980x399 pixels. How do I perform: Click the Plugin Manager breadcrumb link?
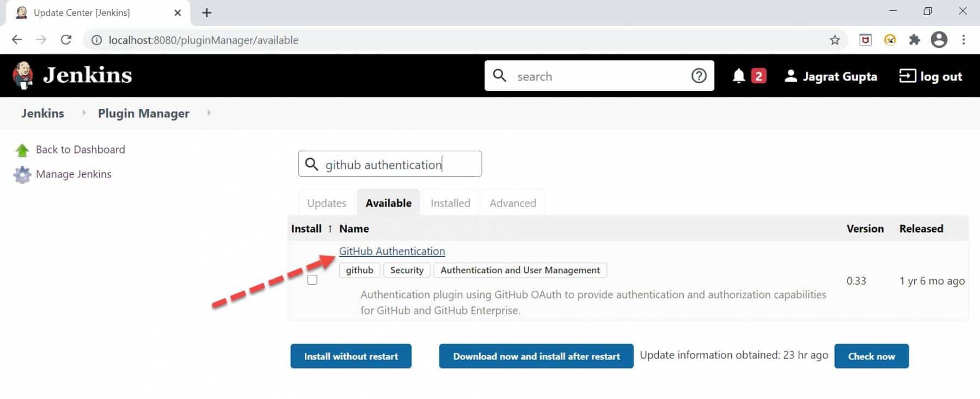tap(144, 113)
